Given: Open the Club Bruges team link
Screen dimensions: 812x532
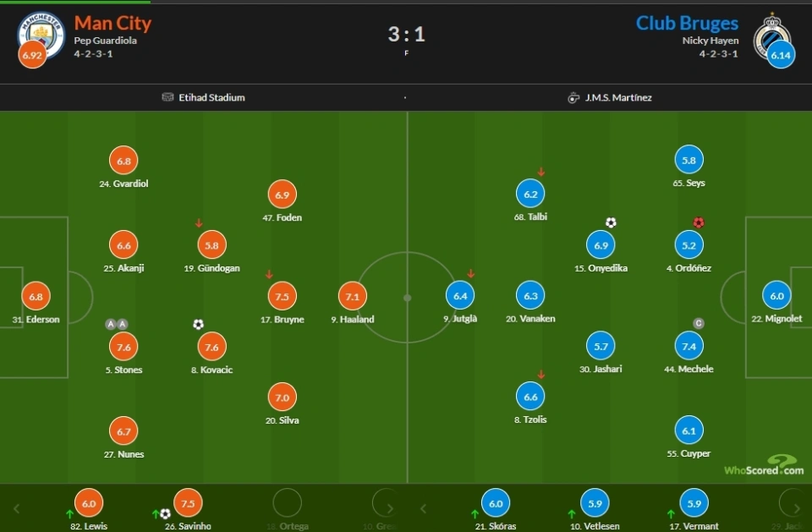Looking at the screenshot, I should tap(687, 24).
